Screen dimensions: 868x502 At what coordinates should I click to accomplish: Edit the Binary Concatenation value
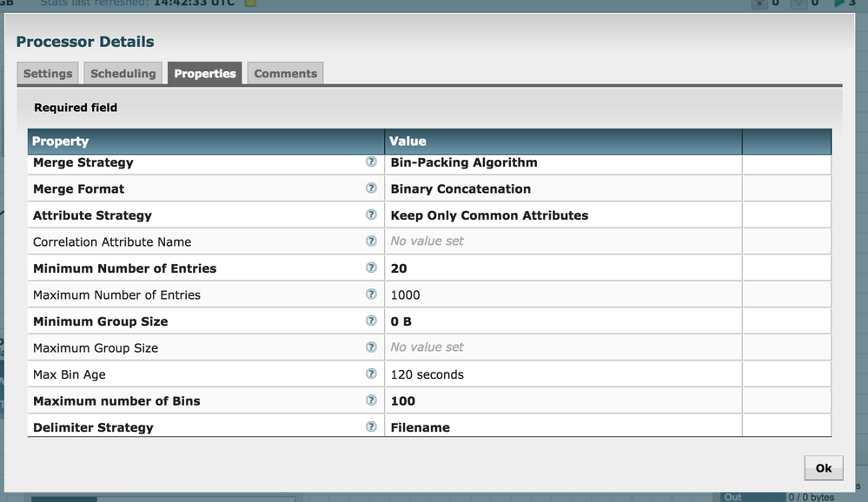click(x=564, y=188)
